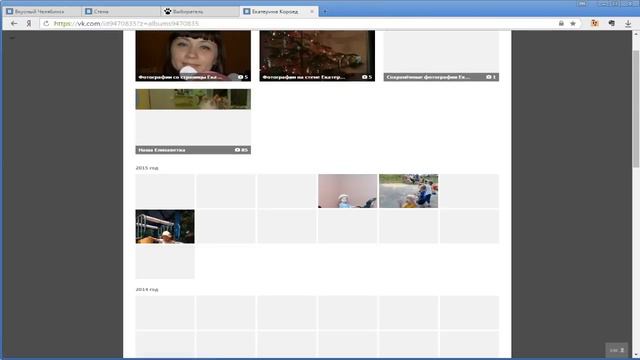This screenshot has height=360, width=640.
Task: Open 2015 photo of children outdoors on pavement
Action: click(409, 191)
